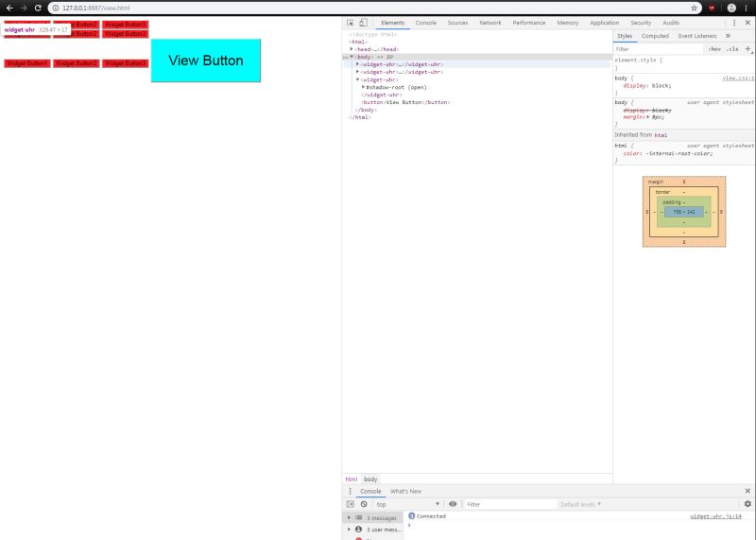Expand the second widget-uhr node

[357, 72]
